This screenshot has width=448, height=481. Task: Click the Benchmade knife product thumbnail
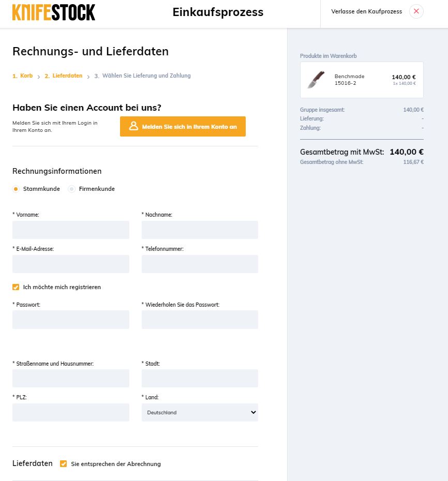point(316,80)
